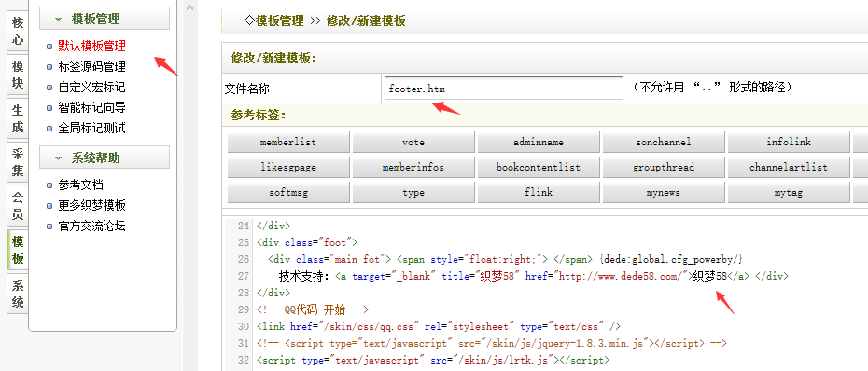Select 自定义宏标记 item
868x371 pixels.
pos(91,87)
